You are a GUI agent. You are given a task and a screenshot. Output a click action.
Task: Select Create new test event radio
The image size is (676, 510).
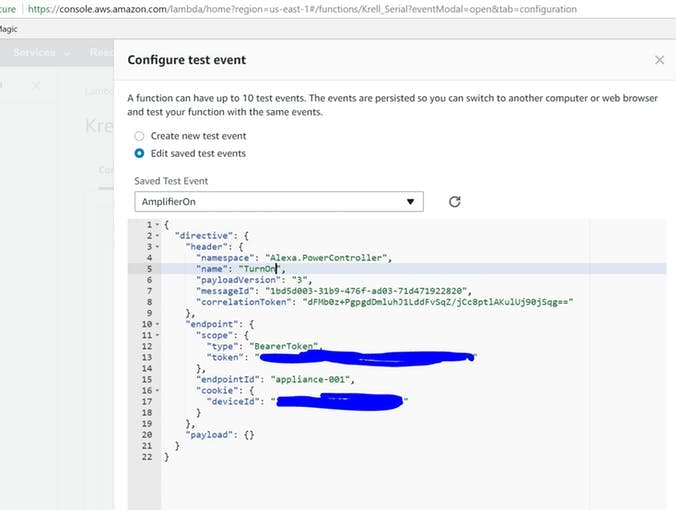click(139, 136)
